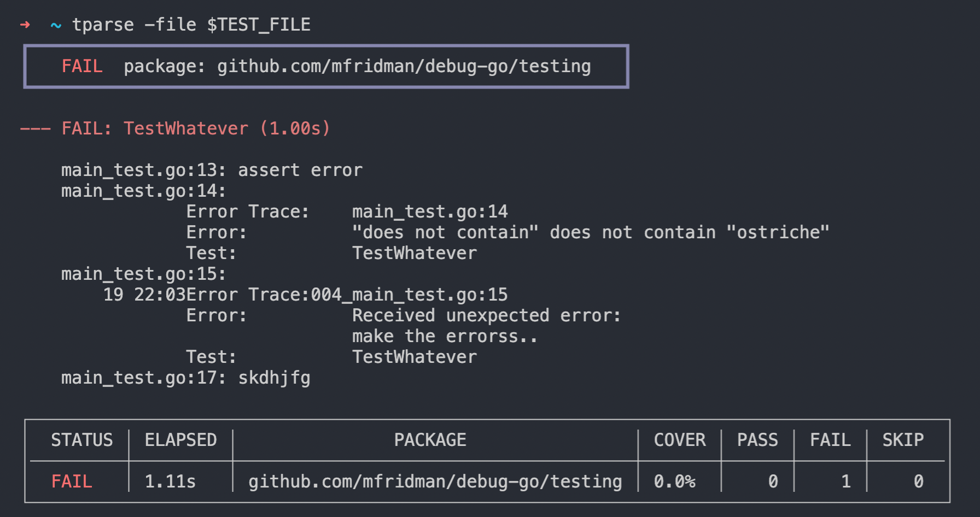Click the FAIL status cell in the table
The image size is (980, 517).
pos(72,481)
